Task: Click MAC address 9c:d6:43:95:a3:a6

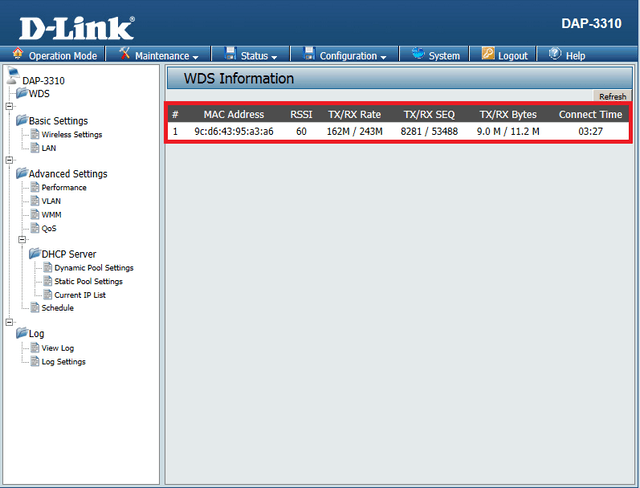Action: tap(234, 131)
